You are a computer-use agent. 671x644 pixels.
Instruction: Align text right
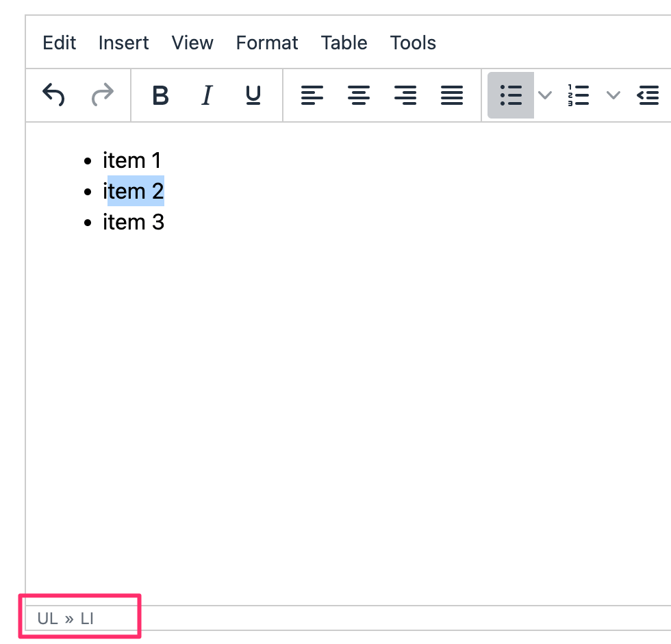(x=405, y=95)
